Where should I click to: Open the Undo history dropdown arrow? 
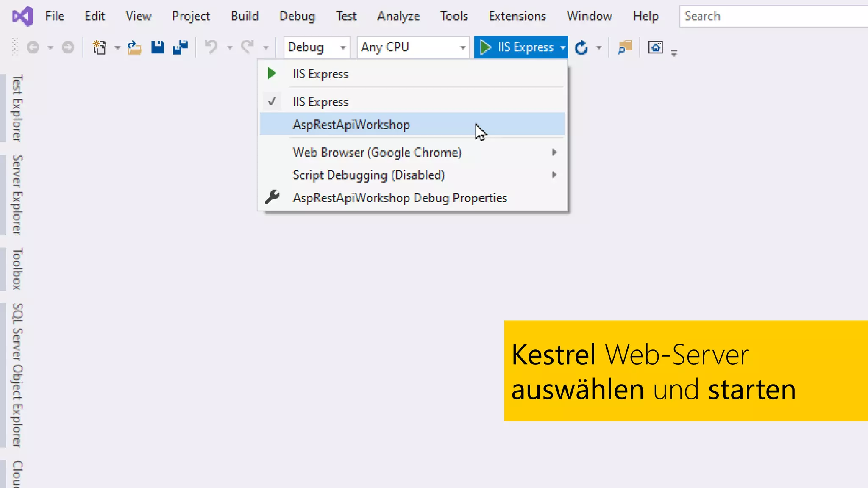[x=229, y=48]
